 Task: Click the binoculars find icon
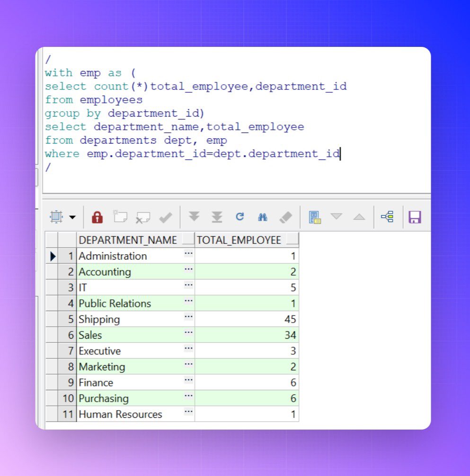tap(263, 217)
